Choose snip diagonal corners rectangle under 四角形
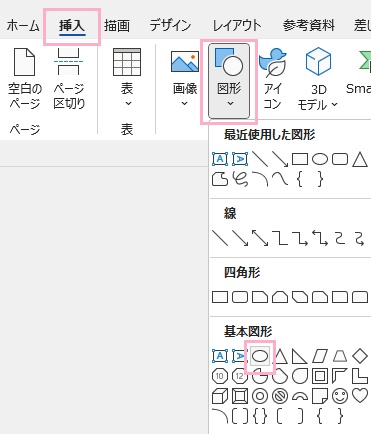371x434 pixels. tap(300, 297)
